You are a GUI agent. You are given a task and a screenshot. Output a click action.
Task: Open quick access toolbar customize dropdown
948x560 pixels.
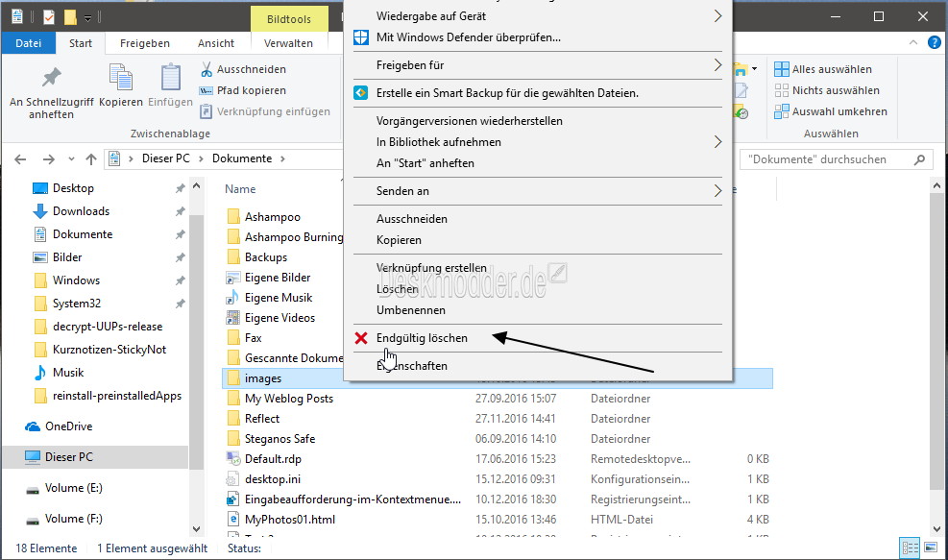(x=87, y=18)
